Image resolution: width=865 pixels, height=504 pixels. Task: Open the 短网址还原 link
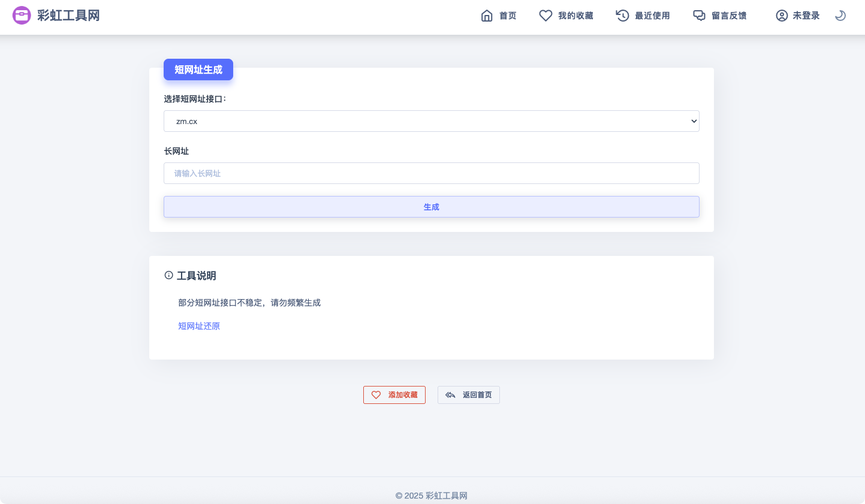[x=199, y=326]
